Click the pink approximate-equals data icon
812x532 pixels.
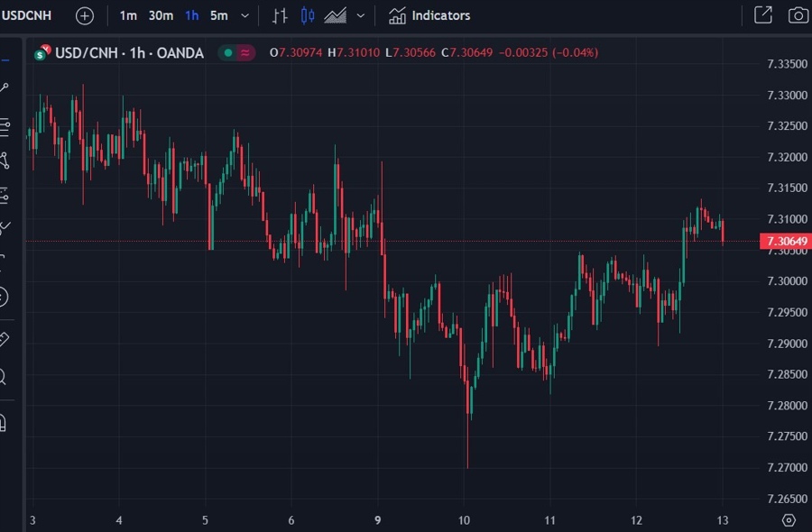[245, 52]
